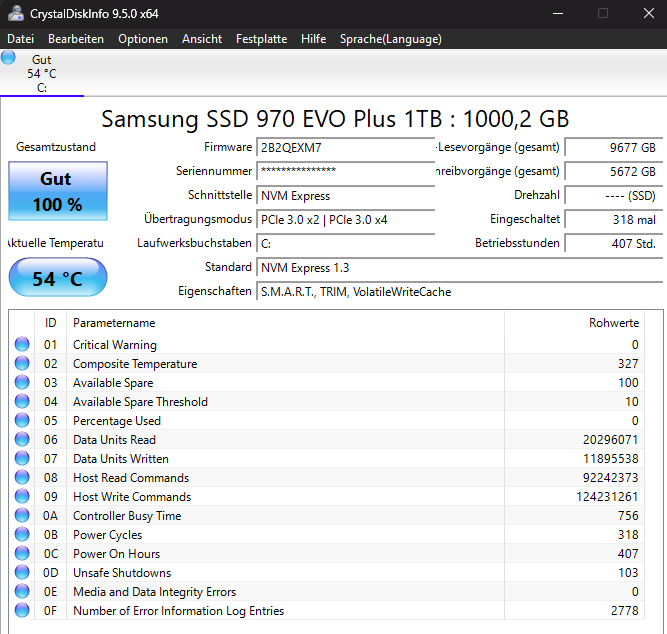Select the Unsafe Shutdowns parameter name
The height and width of the screenshot is (634, 667).
pyautogui.click(x=122, y=573)
